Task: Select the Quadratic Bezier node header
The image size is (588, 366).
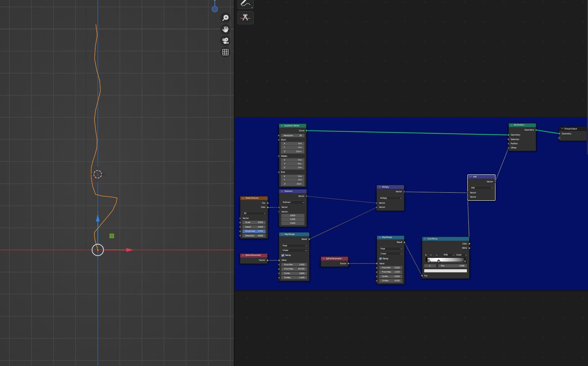Action: click(x=292, y=126)
